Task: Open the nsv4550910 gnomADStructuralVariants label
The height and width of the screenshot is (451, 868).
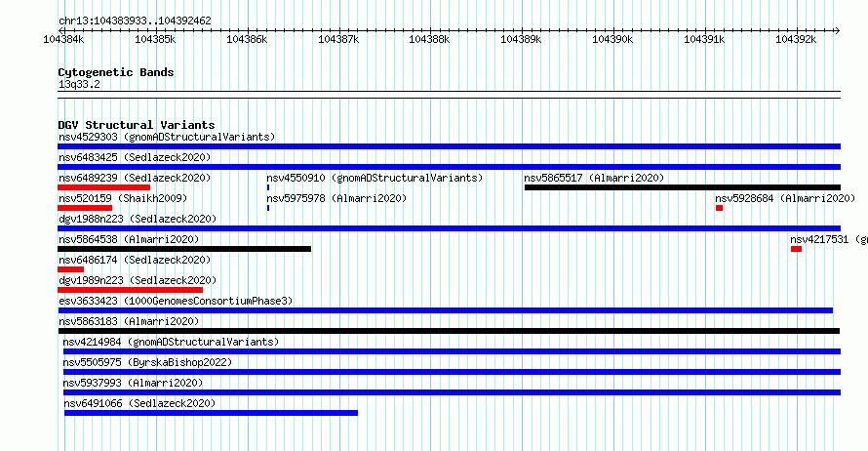Action: 375,178
